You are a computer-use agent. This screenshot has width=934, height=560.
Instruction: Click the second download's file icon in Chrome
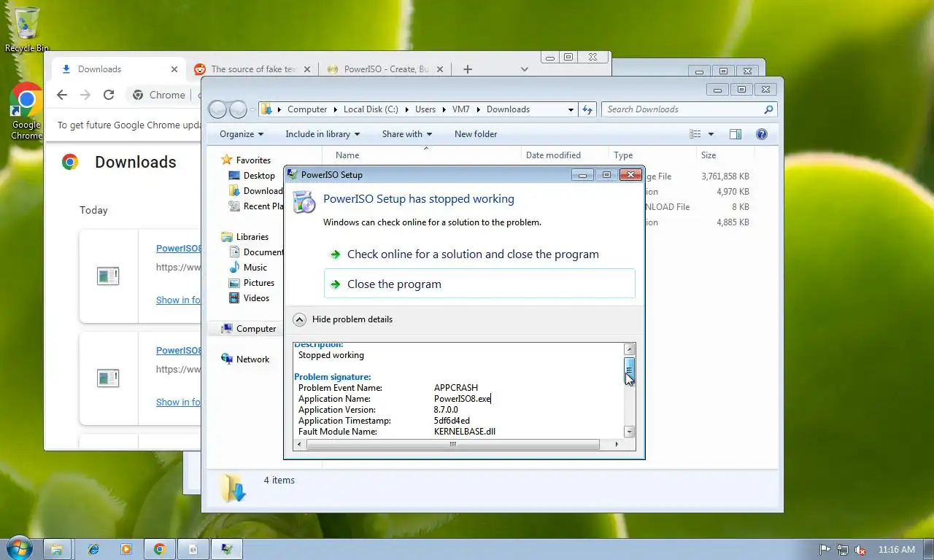click(108, 378)
